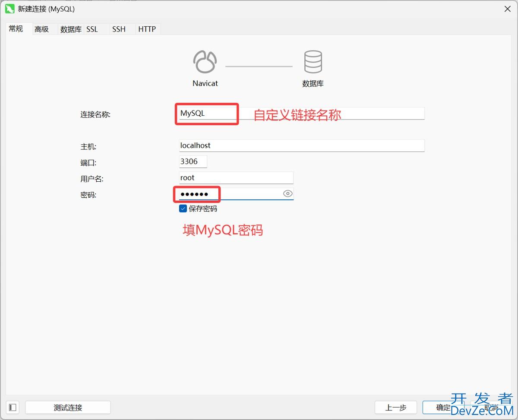Toggle the side panel icon at bottom left
Screen dimensions: 518x420
[13, 407]
